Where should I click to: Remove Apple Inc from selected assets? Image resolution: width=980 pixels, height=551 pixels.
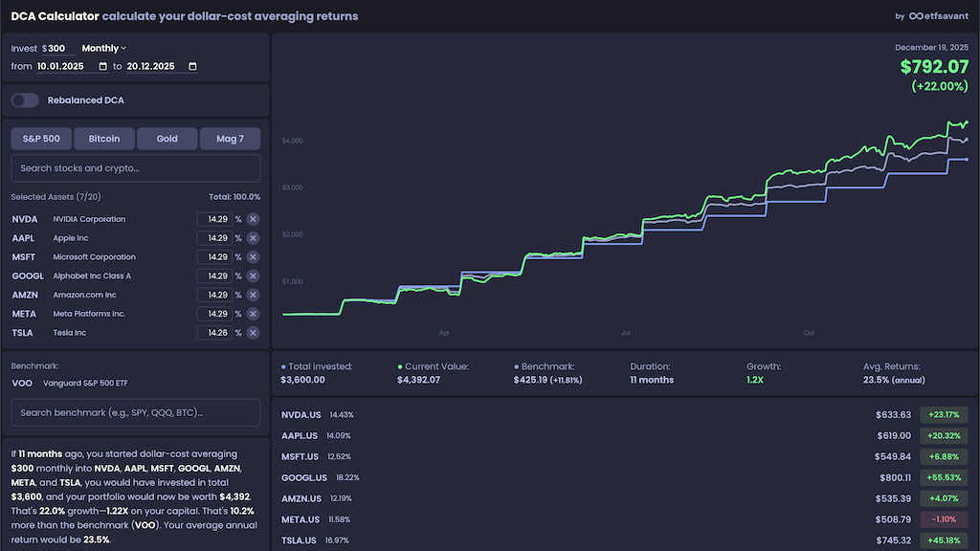[252, 237]
